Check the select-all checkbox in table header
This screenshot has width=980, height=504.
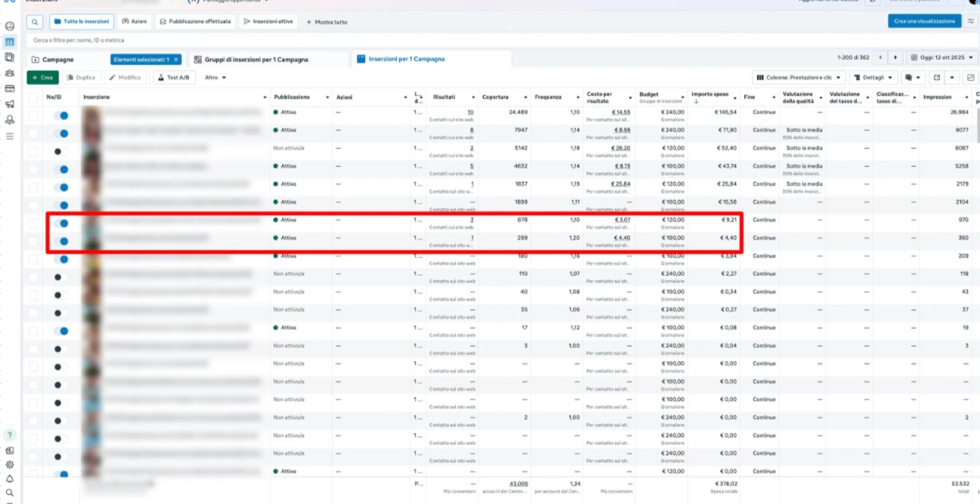pyautogui.click(x=32, y=97)
